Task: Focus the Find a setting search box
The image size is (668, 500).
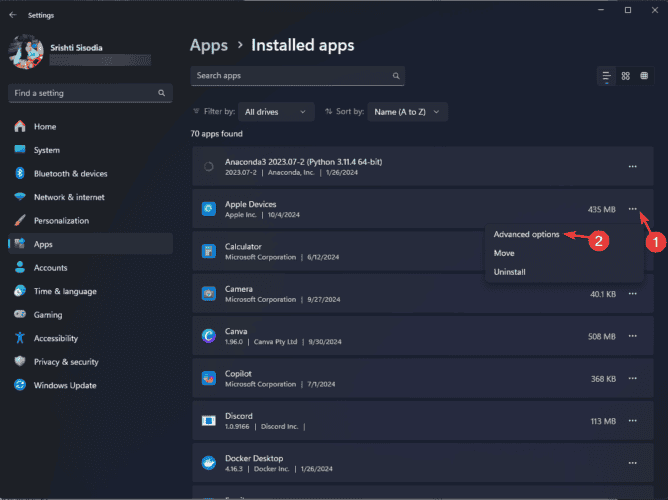Action: [x=90, y=93]
